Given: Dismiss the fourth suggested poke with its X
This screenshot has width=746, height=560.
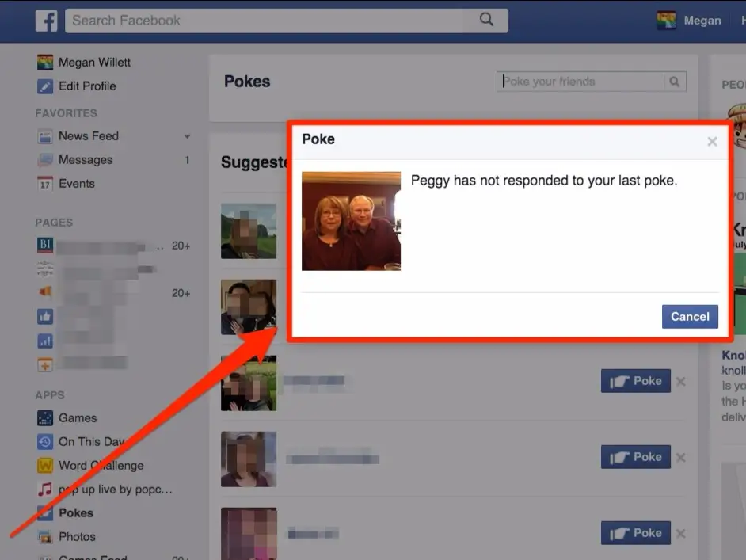Looking at the screenshot, I should (x=681, y=458).
